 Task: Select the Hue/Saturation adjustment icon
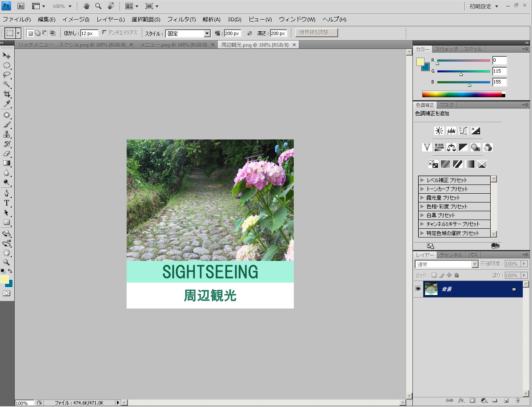pyautogui.click(x=439, y=147)
